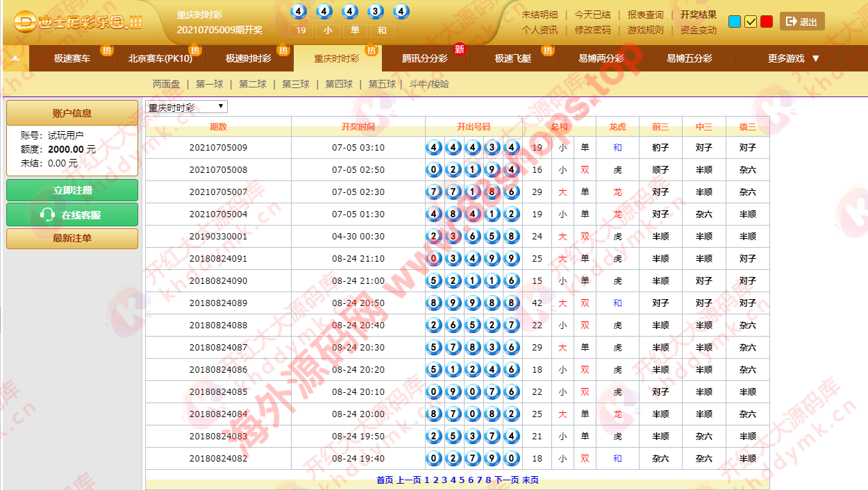The width and height of the screenshot is (868, 490).
Task: Click the 立即注册 button
Action: coord(72,190)
